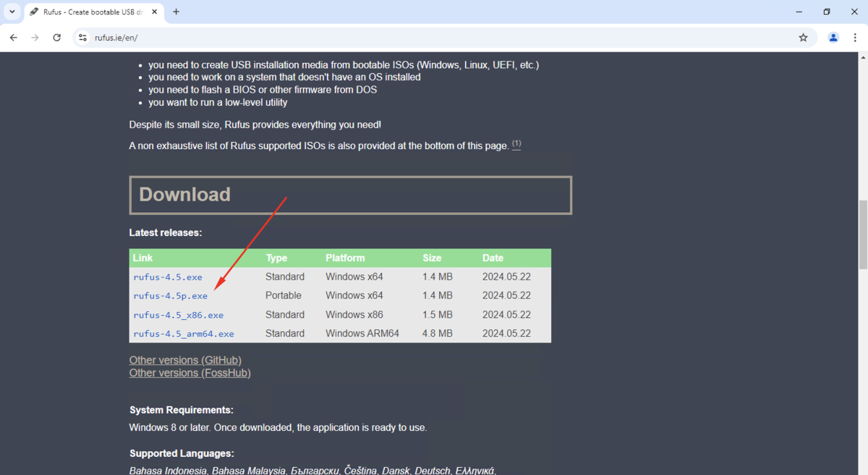Reload the Rufus page
Screen dimensions: 868x475
pyautogui.click(x=56, y=38)
